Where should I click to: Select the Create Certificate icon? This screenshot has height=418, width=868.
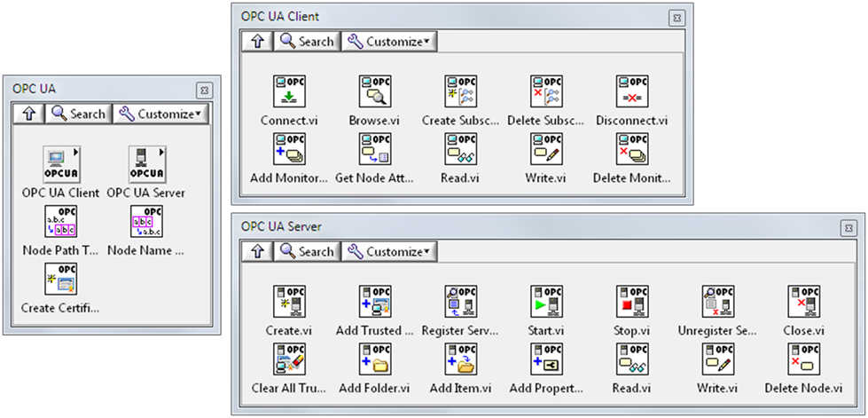coord(62,280)
